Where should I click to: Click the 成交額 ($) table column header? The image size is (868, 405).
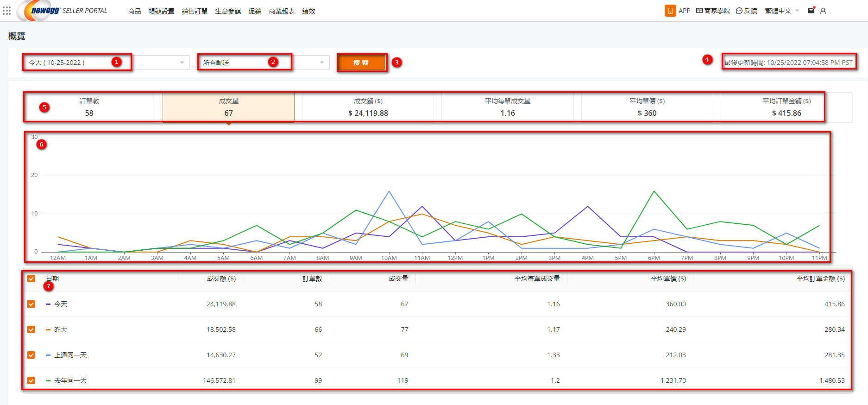(x=221, y=278)
